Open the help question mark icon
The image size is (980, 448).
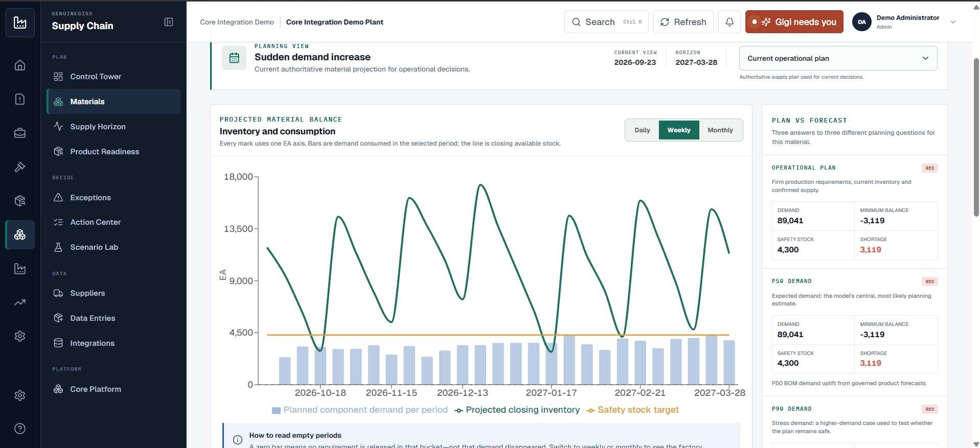pos(20,429)
